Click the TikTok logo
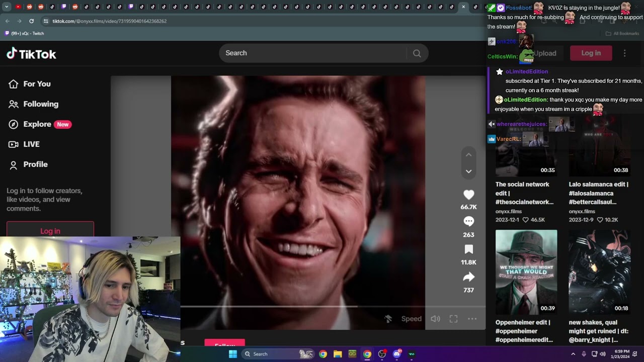644x362 pixels. 31,54
